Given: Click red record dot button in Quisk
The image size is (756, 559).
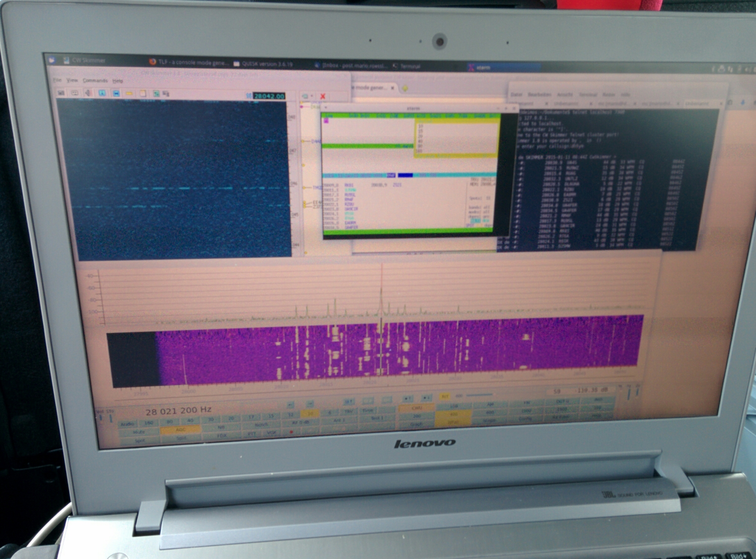Looking at the screenshot, I should tap(291, 432).
